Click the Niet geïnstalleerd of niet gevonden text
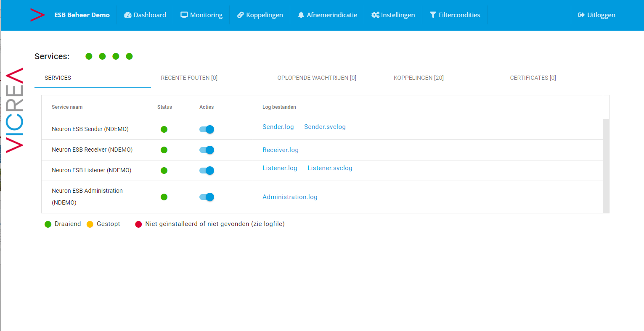 (215, 224)
